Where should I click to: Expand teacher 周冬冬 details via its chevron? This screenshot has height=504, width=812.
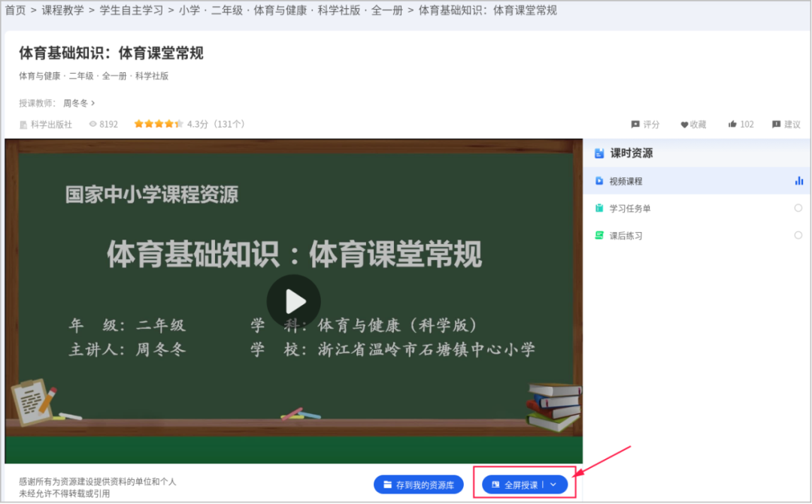click(x=93, y=103)
